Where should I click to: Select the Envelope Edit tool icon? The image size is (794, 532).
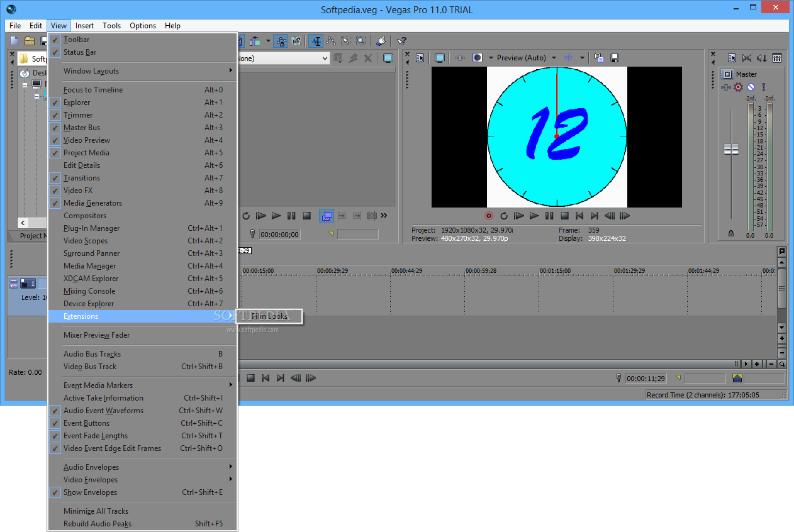(x=330, y=41)
